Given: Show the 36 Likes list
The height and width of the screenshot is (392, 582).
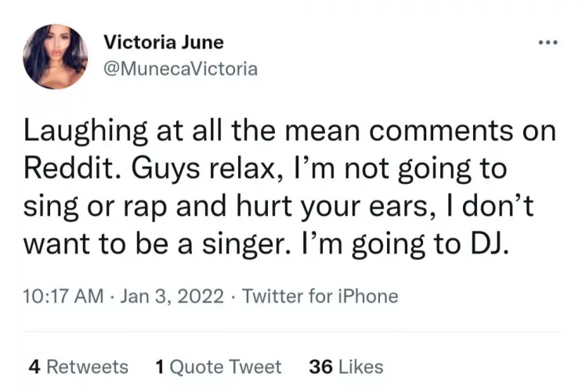Looking at the screenshot, I should (346, 366).
